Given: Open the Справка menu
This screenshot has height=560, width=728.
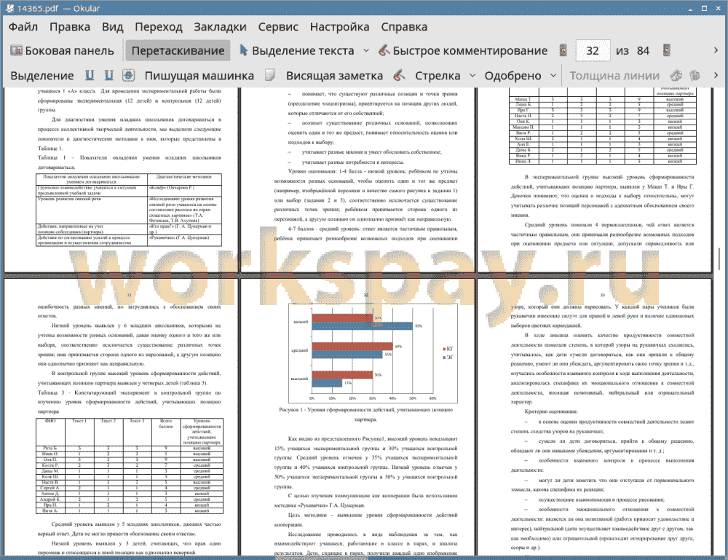Looking at the screenshot, I should point(404,27).
